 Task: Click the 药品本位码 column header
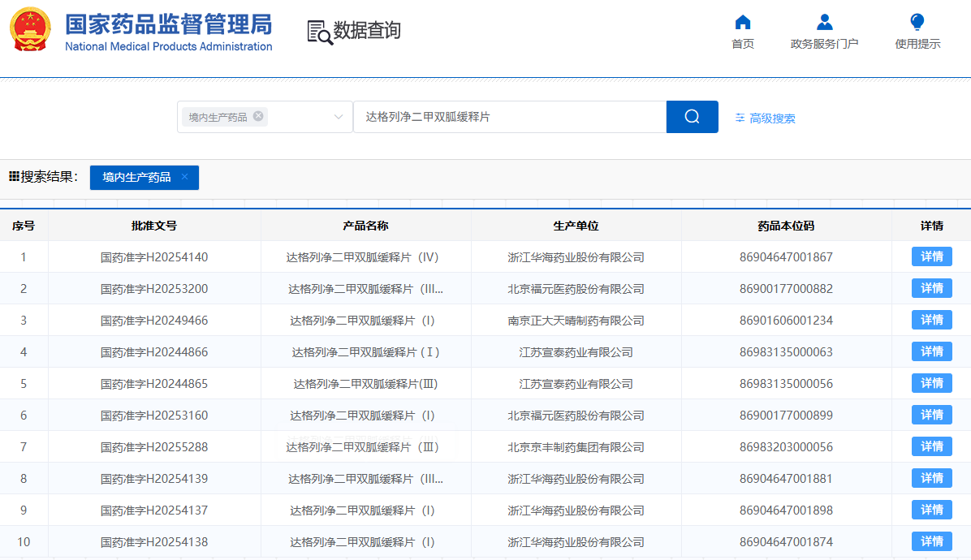(786, 226)
